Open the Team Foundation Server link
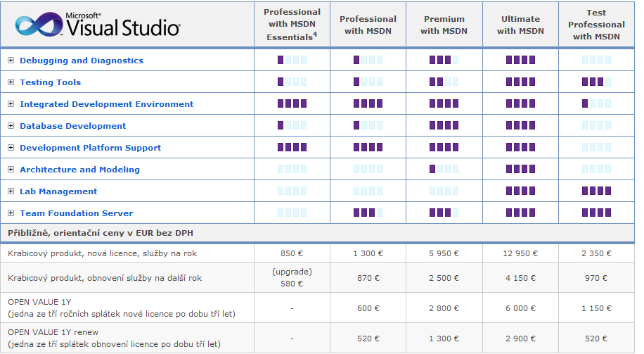This screenshot has height=354, width=644. pyautogui.click(x=77, y=213)
